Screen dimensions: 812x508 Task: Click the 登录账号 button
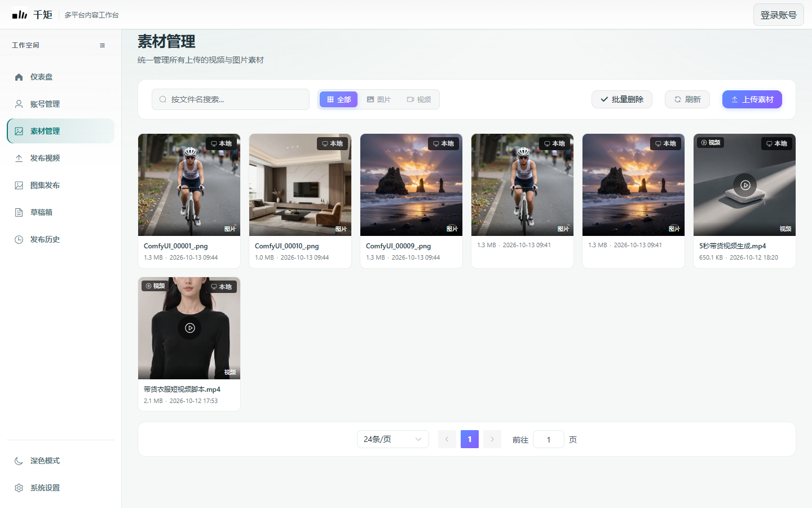pyautogui.click(x=778, y=15)
